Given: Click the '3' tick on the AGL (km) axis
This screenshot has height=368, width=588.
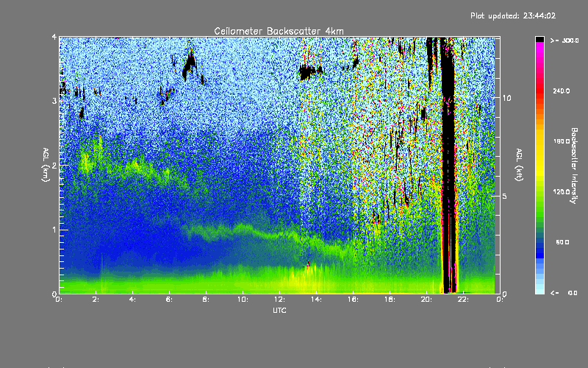Looking at the screenshot, I should [x=54, y=101].
